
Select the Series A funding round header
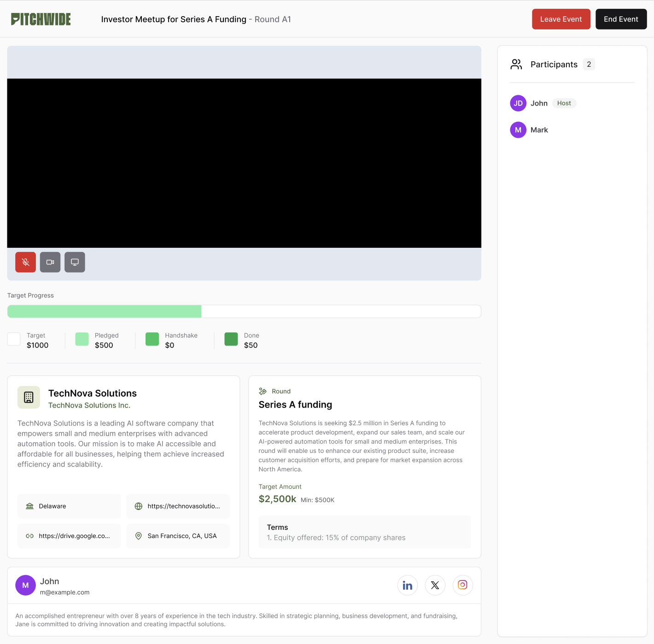(295, 404)
